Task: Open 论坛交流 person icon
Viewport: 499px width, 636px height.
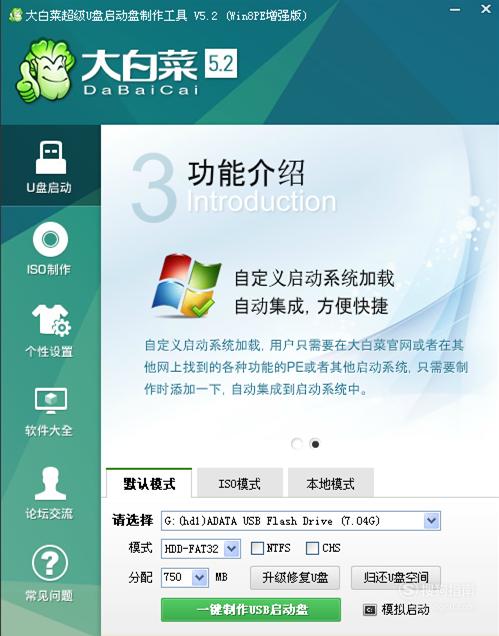Action: pyautogui.click(x=50, y=483)
